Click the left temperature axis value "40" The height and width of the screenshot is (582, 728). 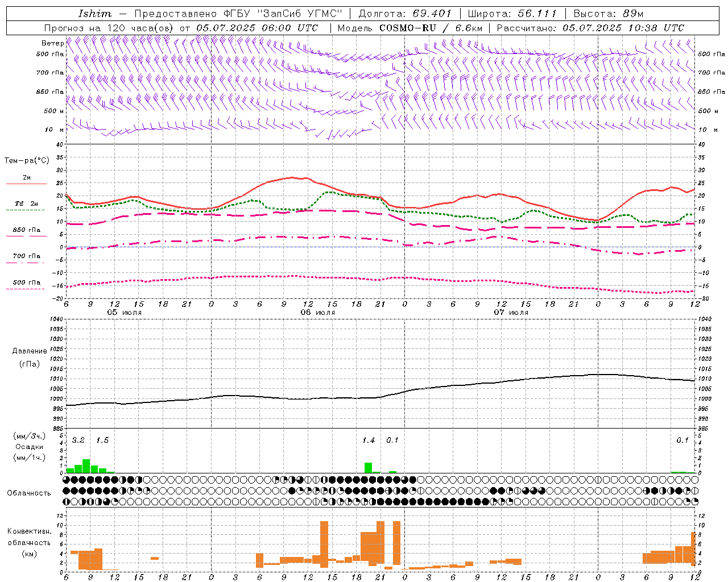[x=59, y=144]
